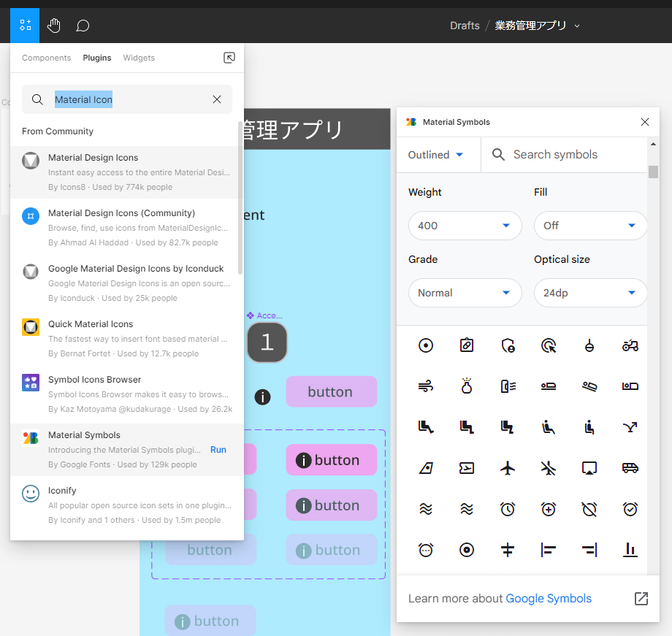Clear the plugin search field
This screenshot has height=636, width=672.
pos(217,99)
